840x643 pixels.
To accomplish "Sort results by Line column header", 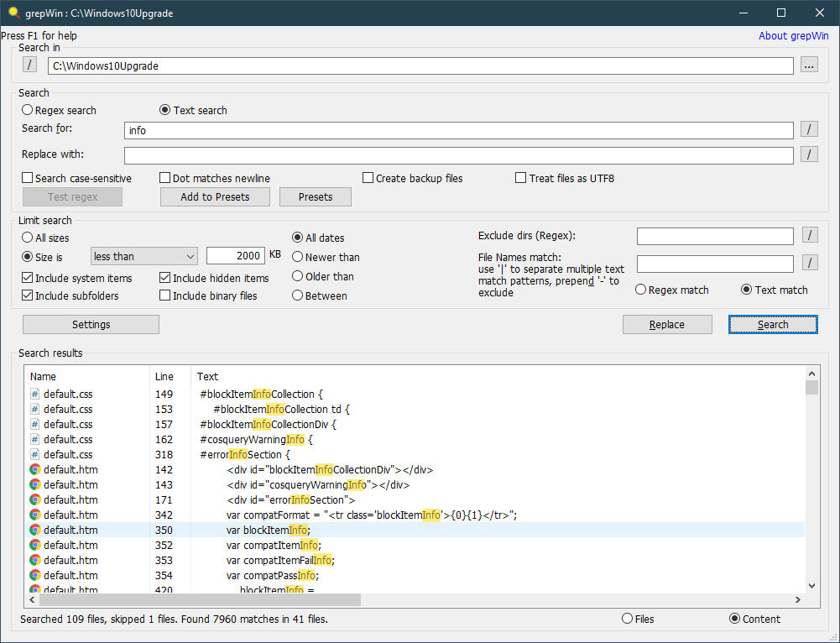I will (170, 376).
